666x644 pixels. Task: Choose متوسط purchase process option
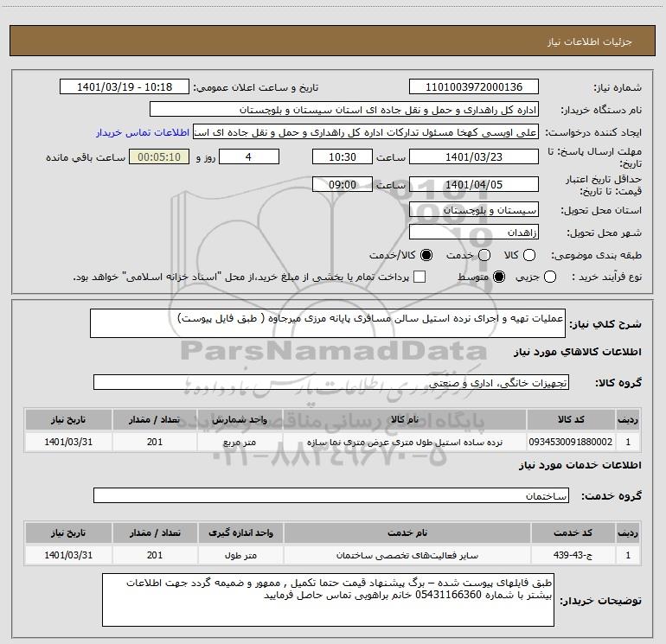coord(499,277)
